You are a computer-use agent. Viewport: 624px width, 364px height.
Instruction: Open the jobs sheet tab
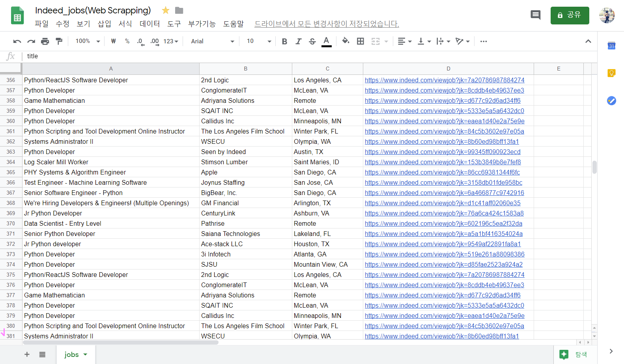pos(76,355)
